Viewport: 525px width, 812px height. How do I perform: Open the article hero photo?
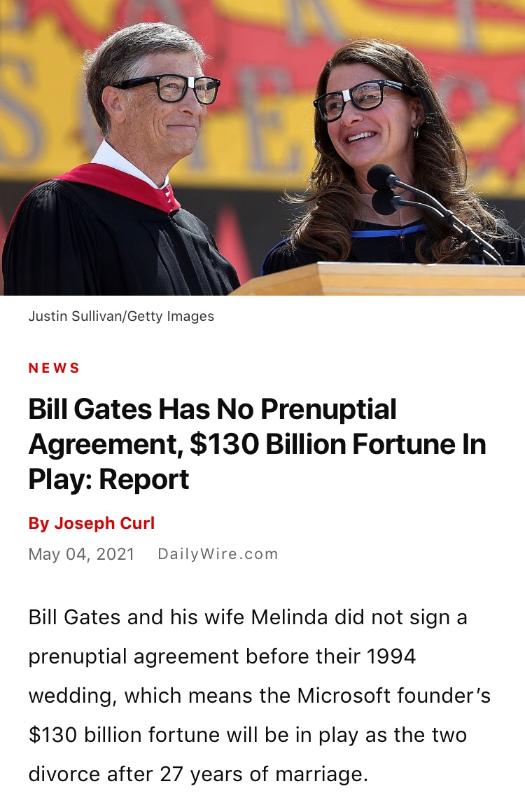[x=262, y=147]
